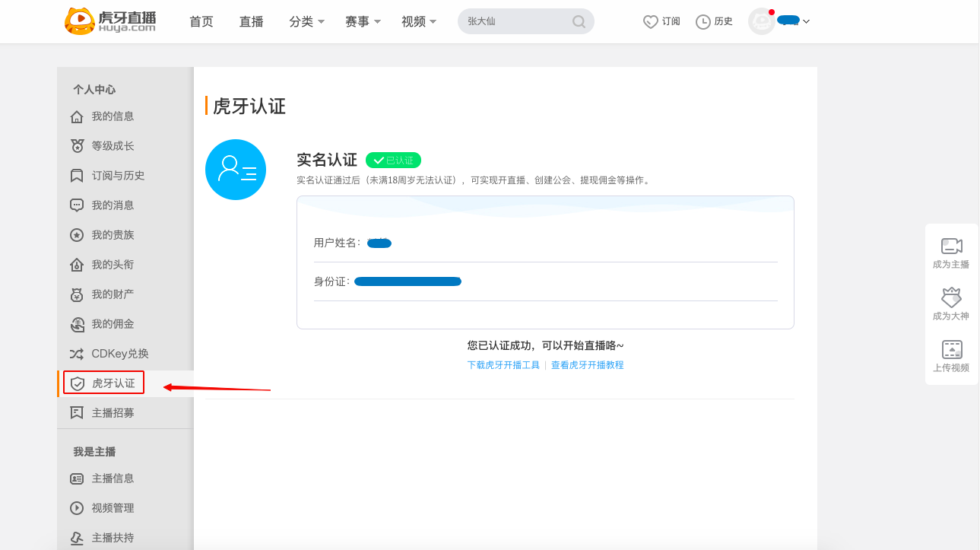Click the 实名认证 heading

pos(327,160)
